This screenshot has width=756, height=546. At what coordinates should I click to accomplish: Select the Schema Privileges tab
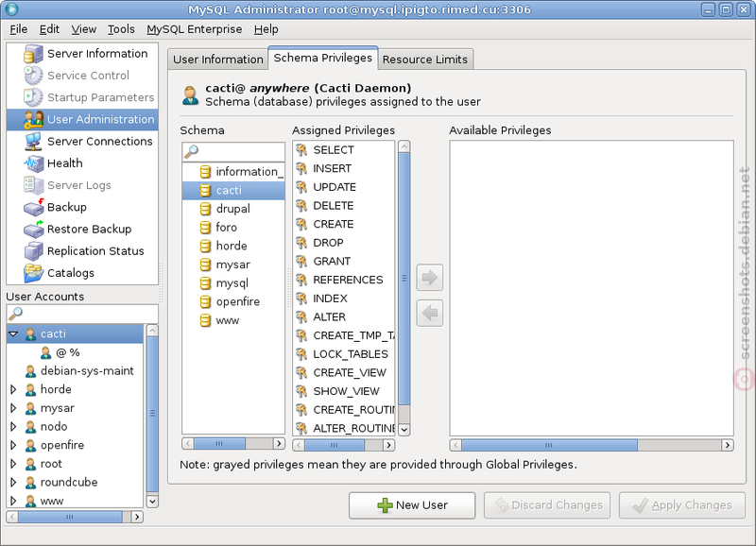tap(323, 58)
